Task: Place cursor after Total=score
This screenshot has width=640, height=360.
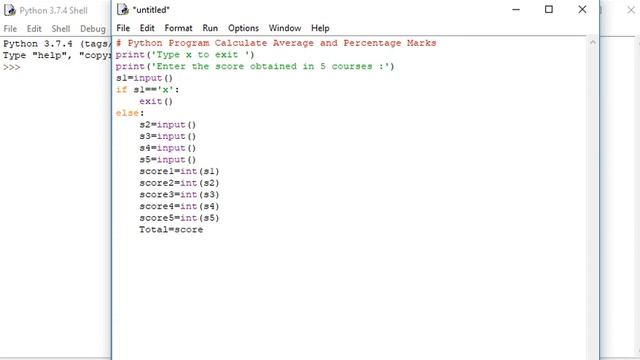Action: click(203, 229)
